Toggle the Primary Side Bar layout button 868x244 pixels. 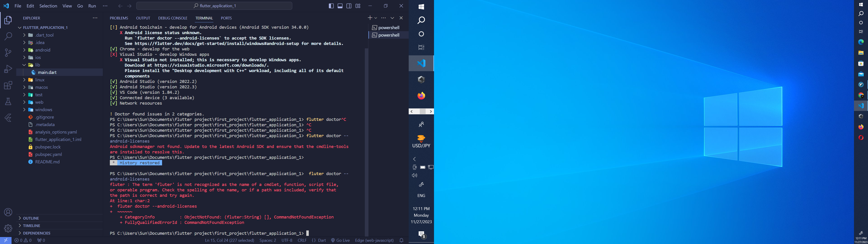tap(331, 6)
